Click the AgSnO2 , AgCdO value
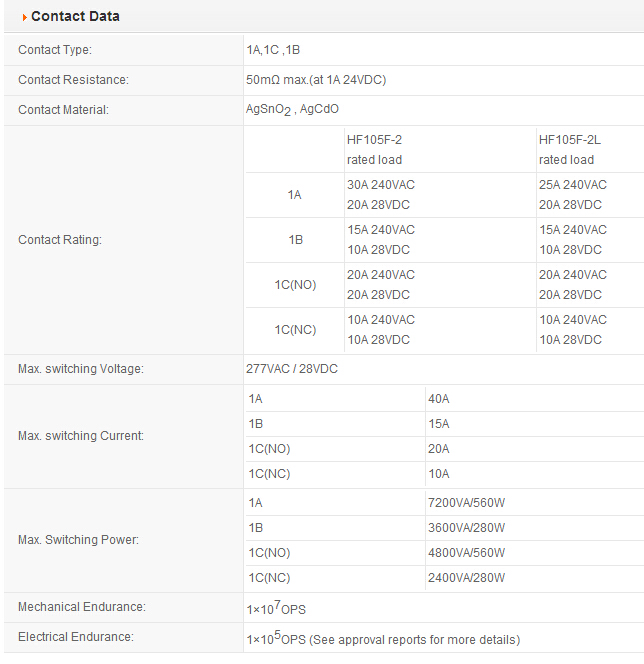The image size is (644, 664). (x=292, y=110)
